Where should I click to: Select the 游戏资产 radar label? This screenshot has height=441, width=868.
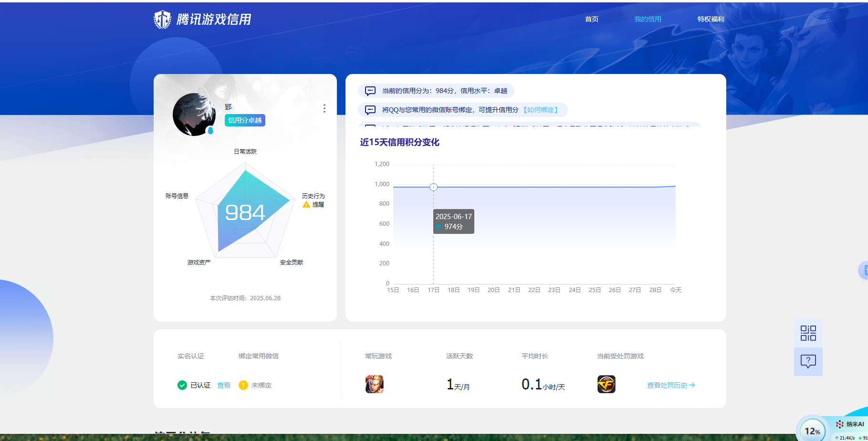click(x=199, y=262)
